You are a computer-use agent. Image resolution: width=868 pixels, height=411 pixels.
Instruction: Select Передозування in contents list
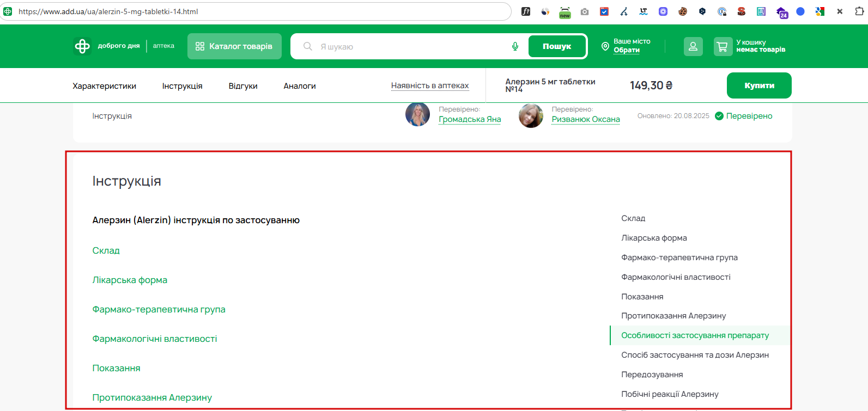pos(652,375)
